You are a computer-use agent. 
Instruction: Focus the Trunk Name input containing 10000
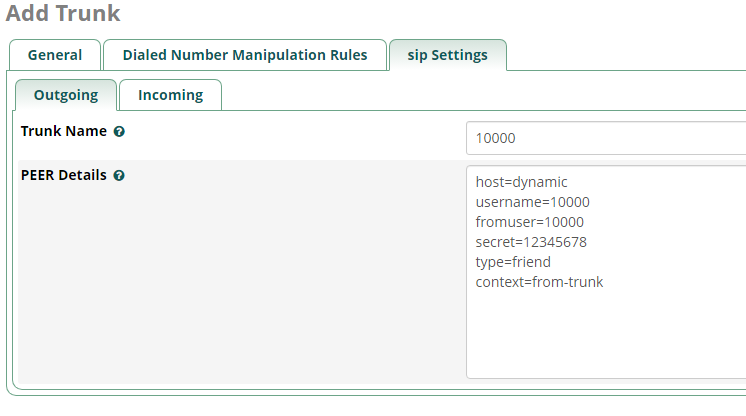[x=606, y=138]
